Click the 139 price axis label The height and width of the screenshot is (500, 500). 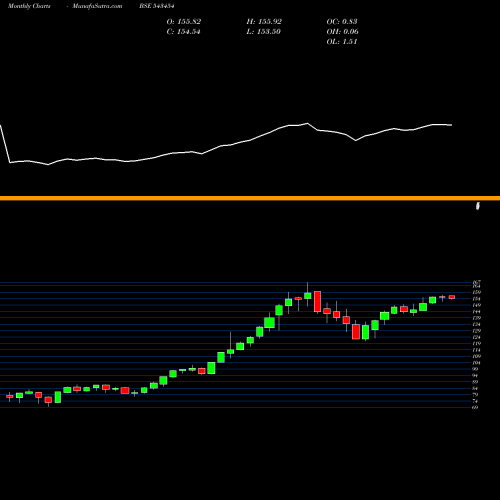tap(477, 318)
